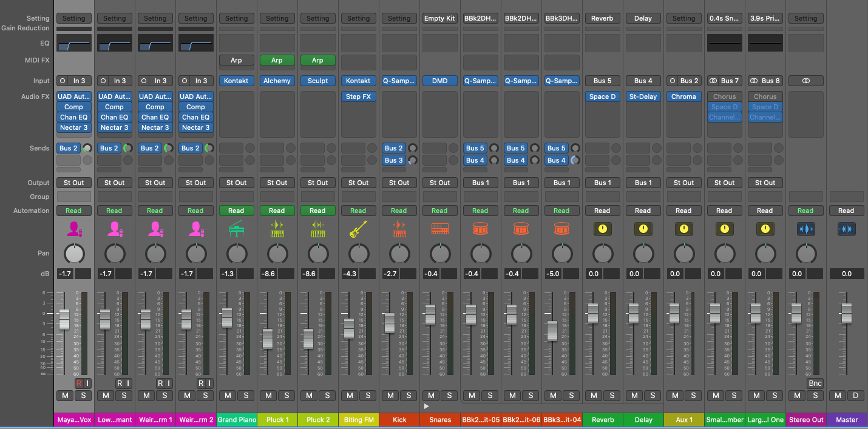Click the Stereo Out waveform icon
868x429 pixels.
click(x=805, y=229)
